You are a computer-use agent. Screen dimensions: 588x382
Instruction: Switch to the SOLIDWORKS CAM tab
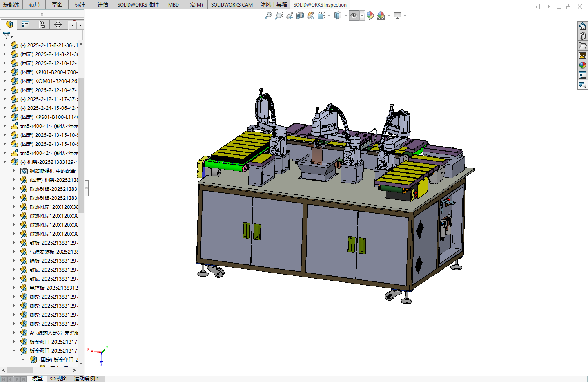[232, 4]
